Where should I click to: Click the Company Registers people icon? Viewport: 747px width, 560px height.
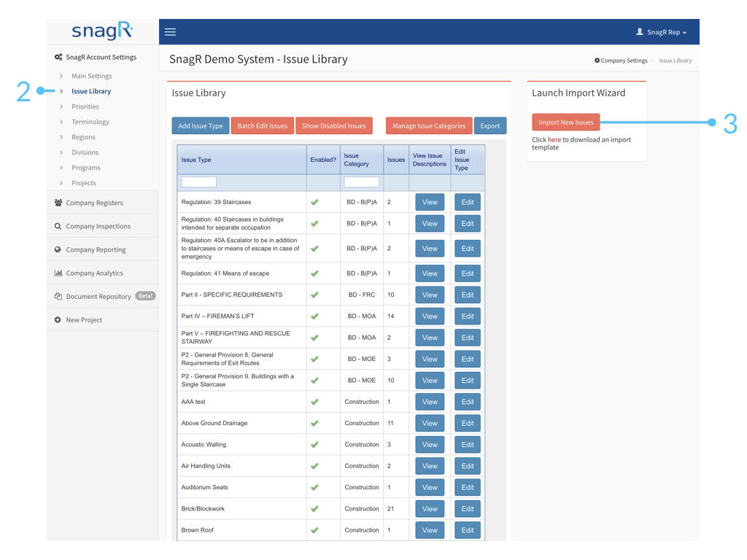click(x=58, y=203)
